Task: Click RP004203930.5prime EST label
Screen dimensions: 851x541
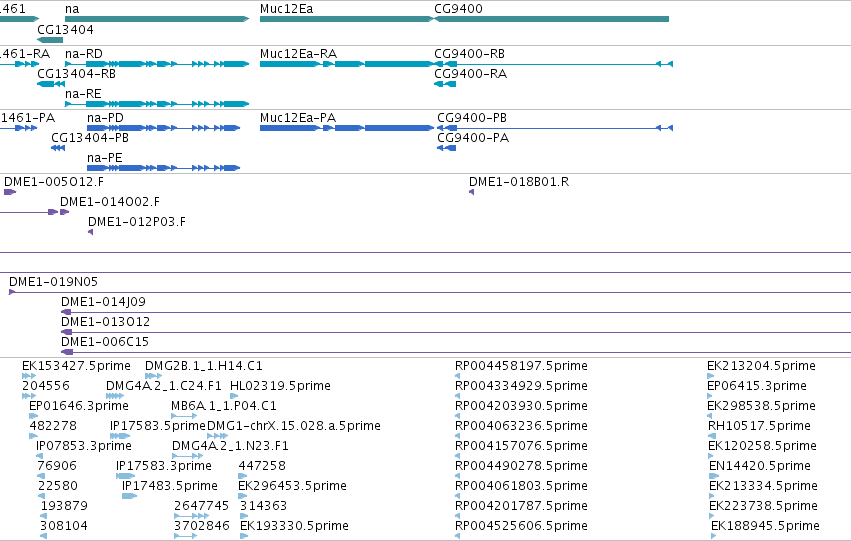Action: tap(521, 406)
